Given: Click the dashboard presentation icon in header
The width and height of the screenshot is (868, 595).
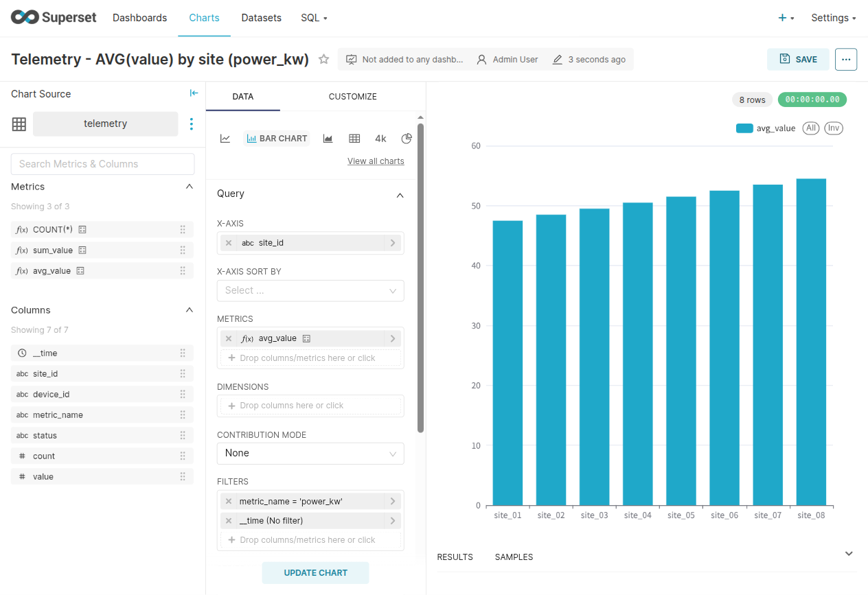Looking at the screenshot, I should click(352, 60).
